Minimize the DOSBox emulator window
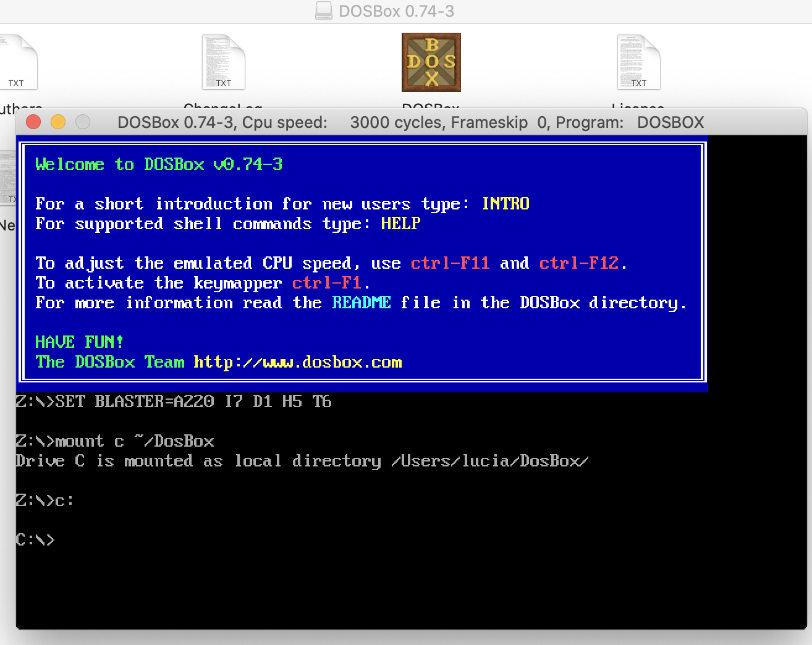 point(58,122)
